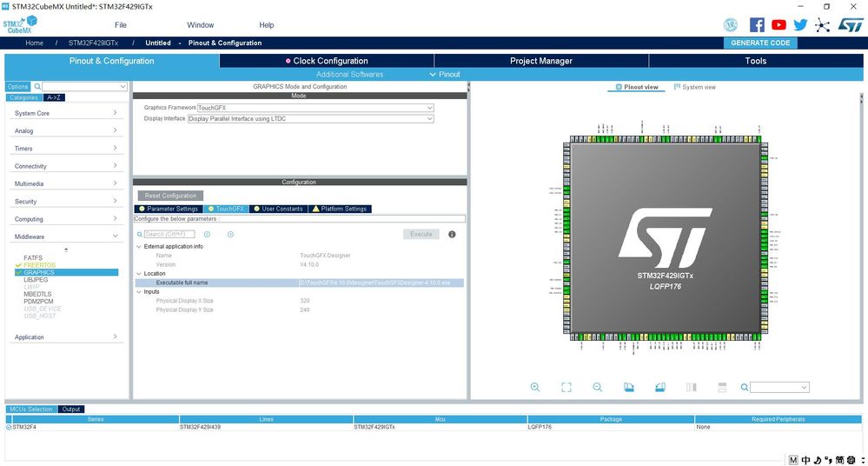Fit the pinout to the view

pyautogui.click(x=566, y=387)
